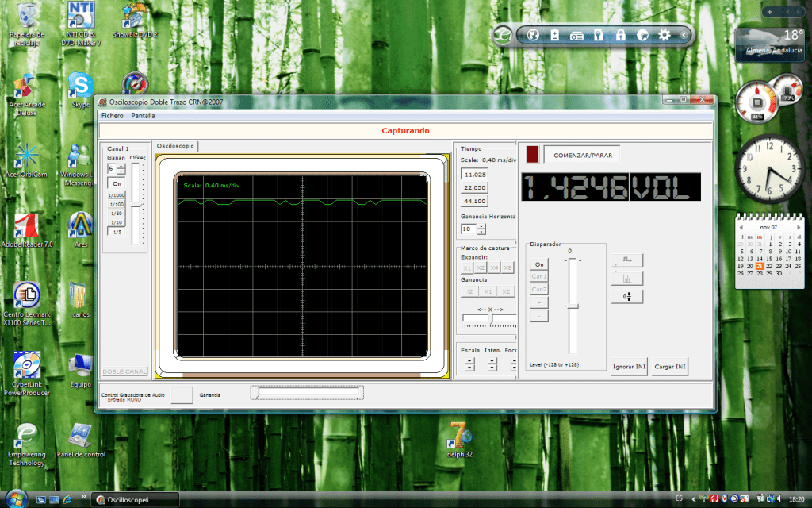The width and height of the screenshot is (812, 508).
Task: Decrease Ganancia Horizontal spinner value
Action: pyautogui.click(x=481, y=232)
